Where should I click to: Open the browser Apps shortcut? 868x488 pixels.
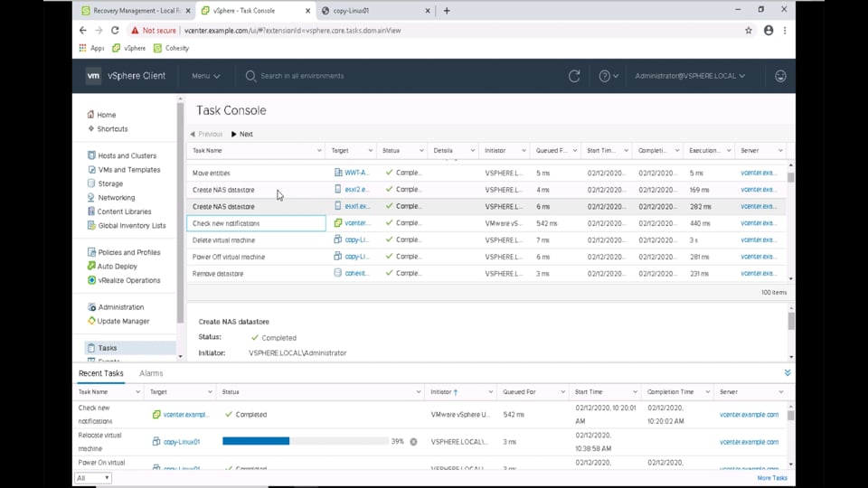[91, 48]
